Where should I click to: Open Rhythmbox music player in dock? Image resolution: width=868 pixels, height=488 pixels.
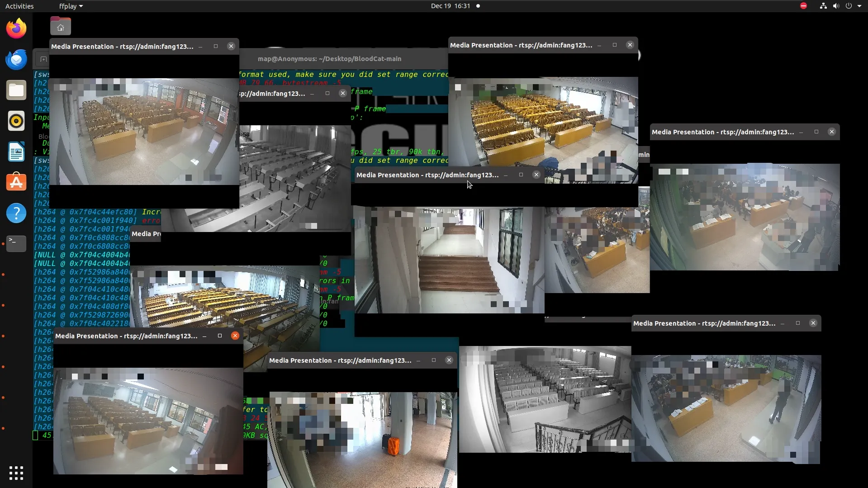point(16,121)
